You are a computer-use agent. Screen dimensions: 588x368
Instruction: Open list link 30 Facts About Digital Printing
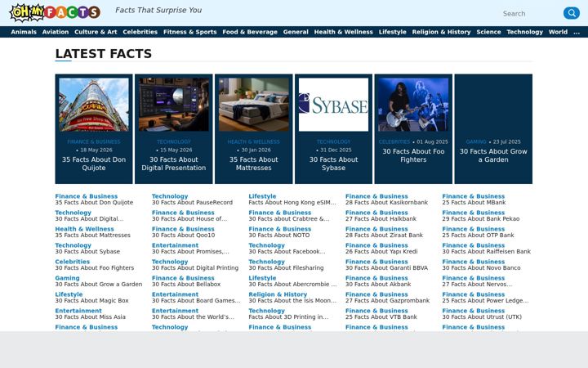pyautogui.click(x=195, y=267)
